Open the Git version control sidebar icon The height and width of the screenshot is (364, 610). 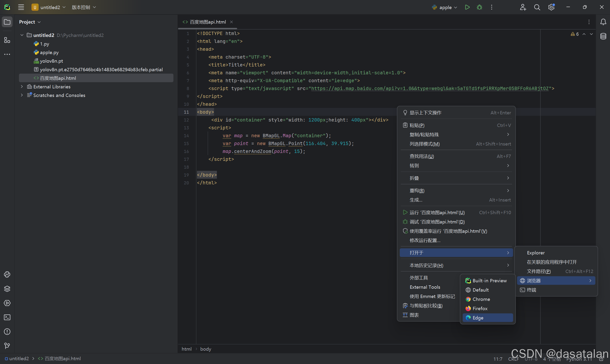[x=7, y=346]
